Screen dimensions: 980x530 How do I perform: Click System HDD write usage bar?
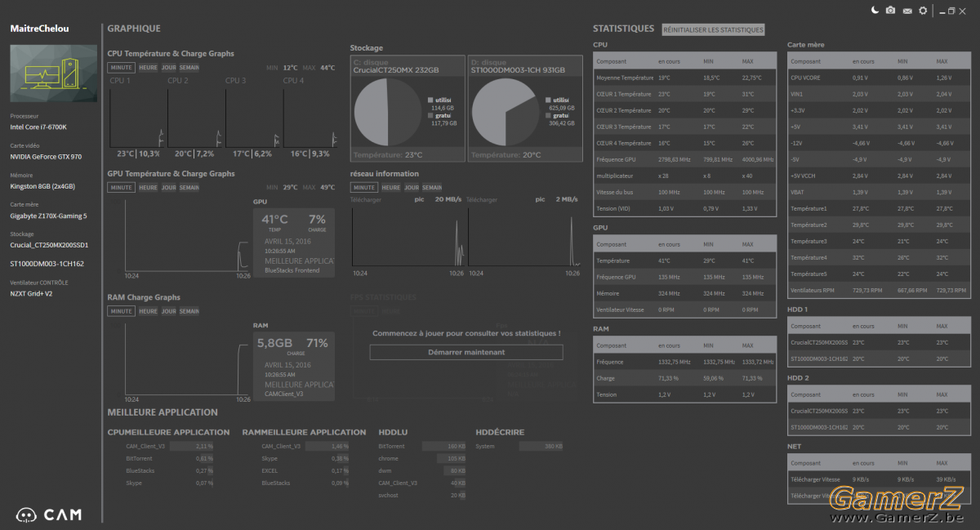click(541, 447)
